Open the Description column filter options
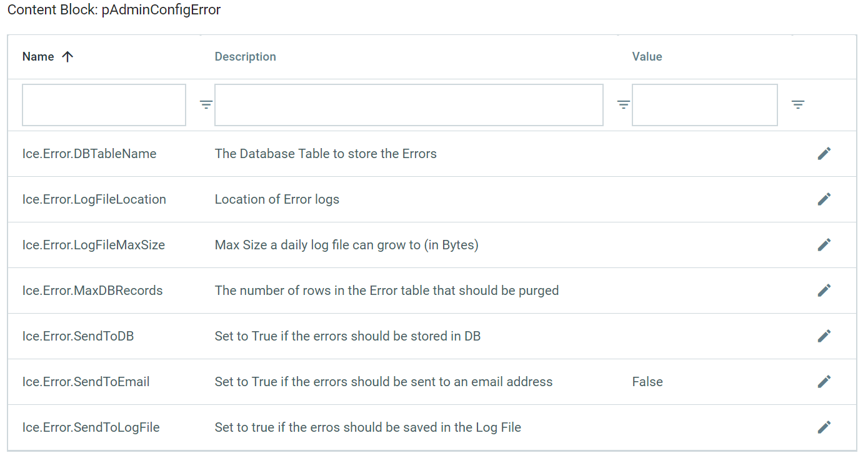 [x=623, y=105]
